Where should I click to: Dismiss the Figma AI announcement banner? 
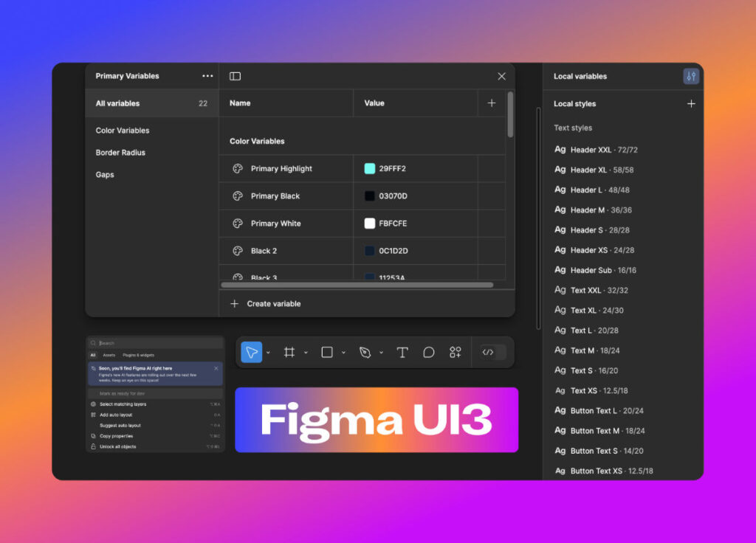[x=216, y=368]
